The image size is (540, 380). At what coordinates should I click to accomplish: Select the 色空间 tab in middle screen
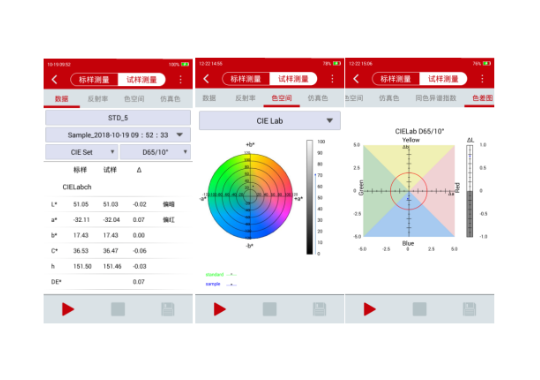click(282, 98)
